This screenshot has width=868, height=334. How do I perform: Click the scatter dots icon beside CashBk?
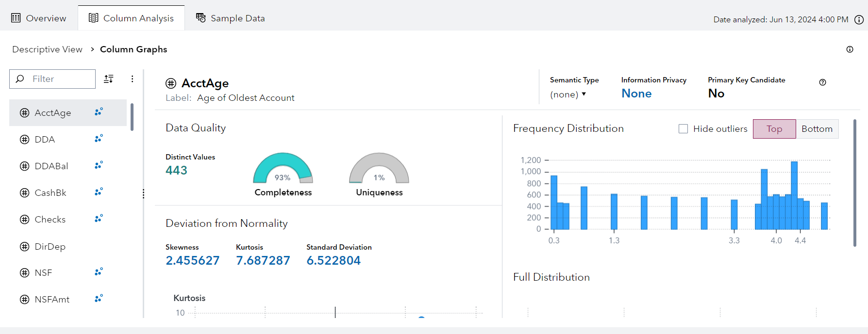[x=99, y=192]
